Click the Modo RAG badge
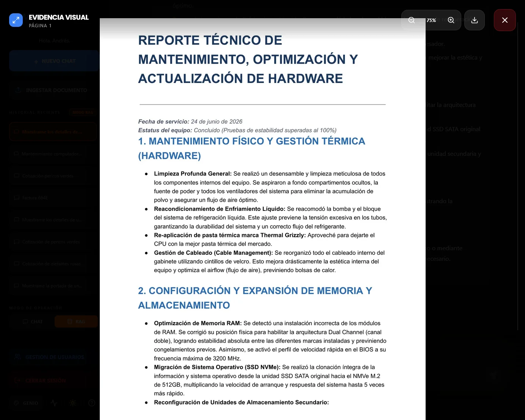Viewport: 525px width, 420px height. pos(83,113)
